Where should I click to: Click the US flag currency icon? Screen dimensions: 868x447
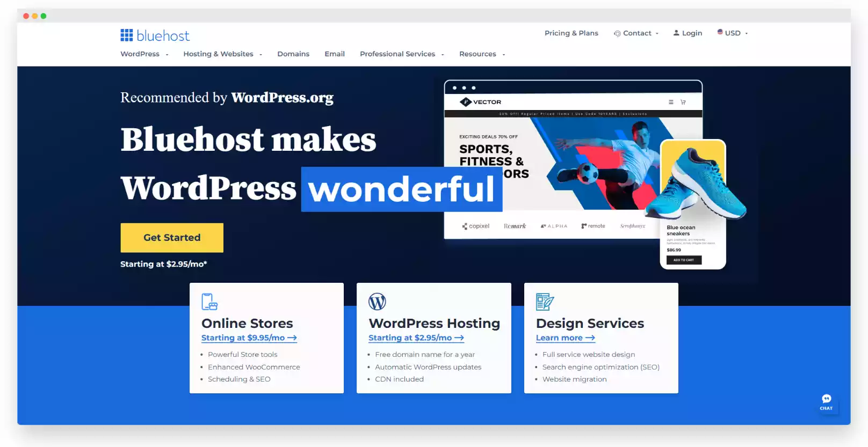point(720,32)
